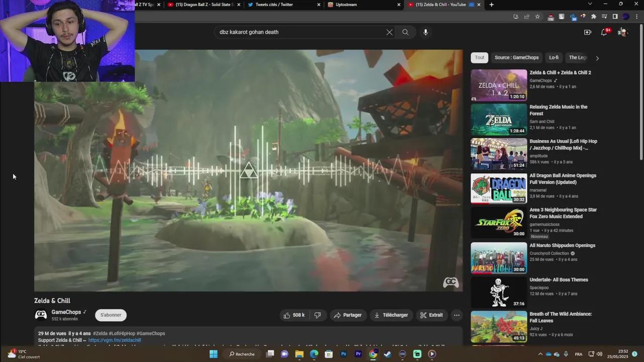The width and height of the screenshot is (644, 362).
Task: Show next filter chips with right arrow
Action: (x=597, y=58)
